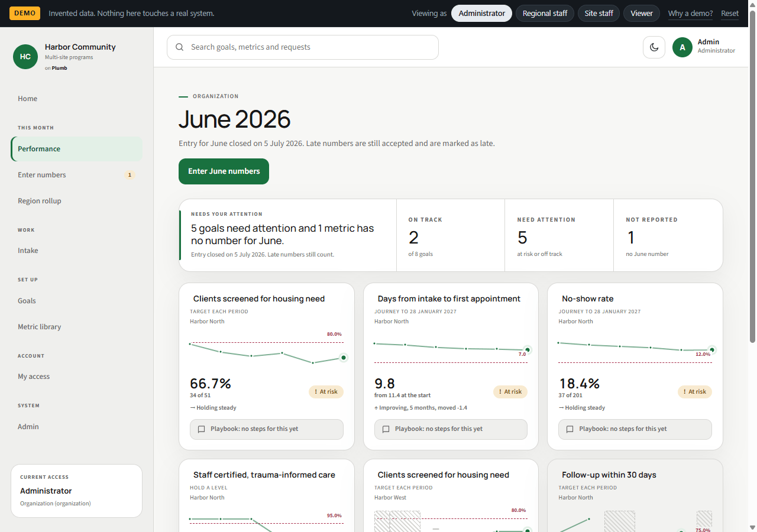
Task: Open Admin system page
Action: pyautogui.click(x=76, y=427)
